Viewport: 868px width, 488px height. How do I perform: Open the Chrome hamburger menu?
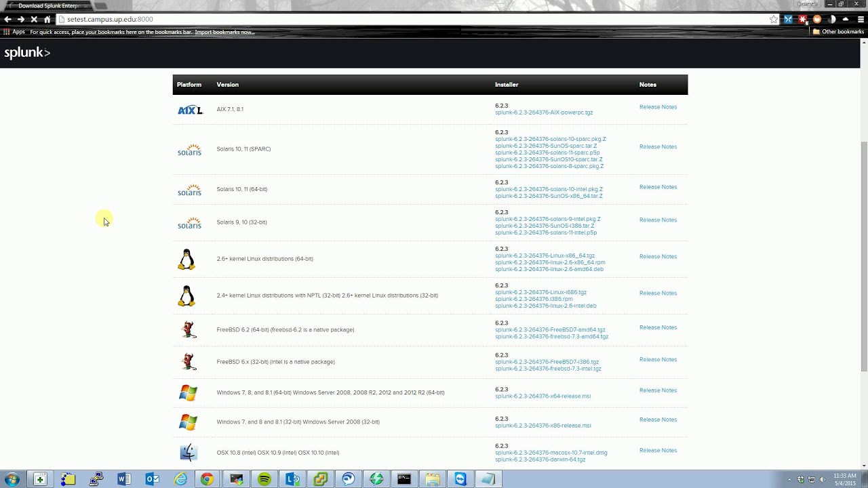860,20
